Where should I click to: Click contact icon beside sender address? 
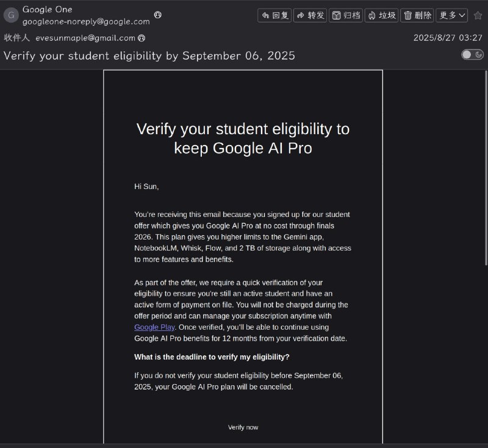coord(158,15)
